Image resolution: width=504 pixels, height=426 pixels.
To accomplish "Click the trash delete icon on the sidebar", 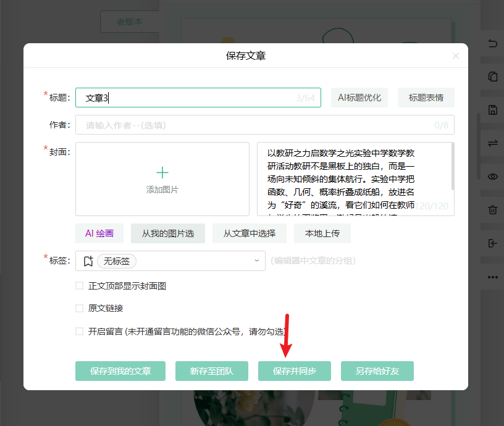I will click(492, 210).
